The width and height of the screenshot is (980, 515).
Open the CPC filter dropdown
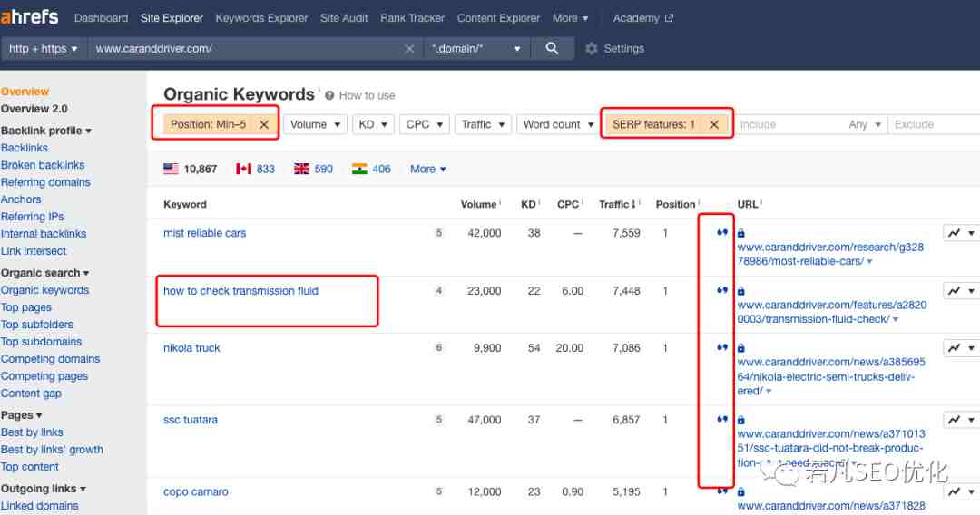click(x=425, y=124)
